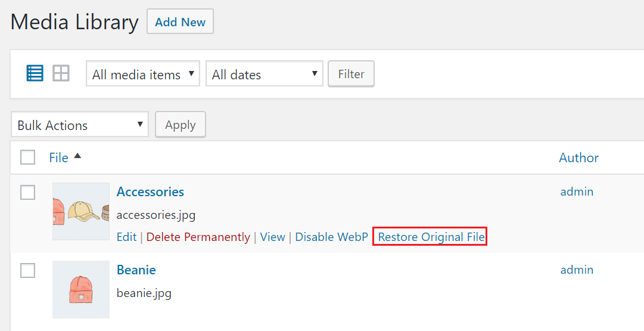Apply the selected bulk action
Viewport: 644px width, 331px height.
click(x=181, y=125)
